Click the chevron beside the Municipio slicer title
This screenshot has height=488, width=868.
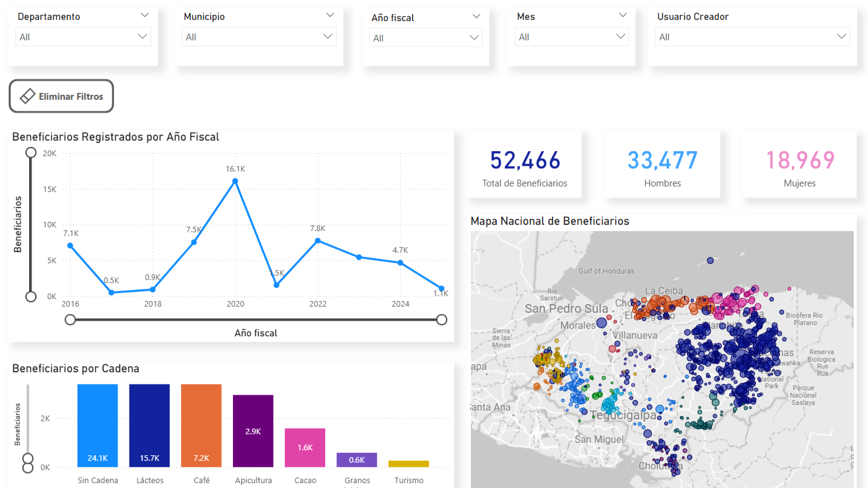[330, 15]
